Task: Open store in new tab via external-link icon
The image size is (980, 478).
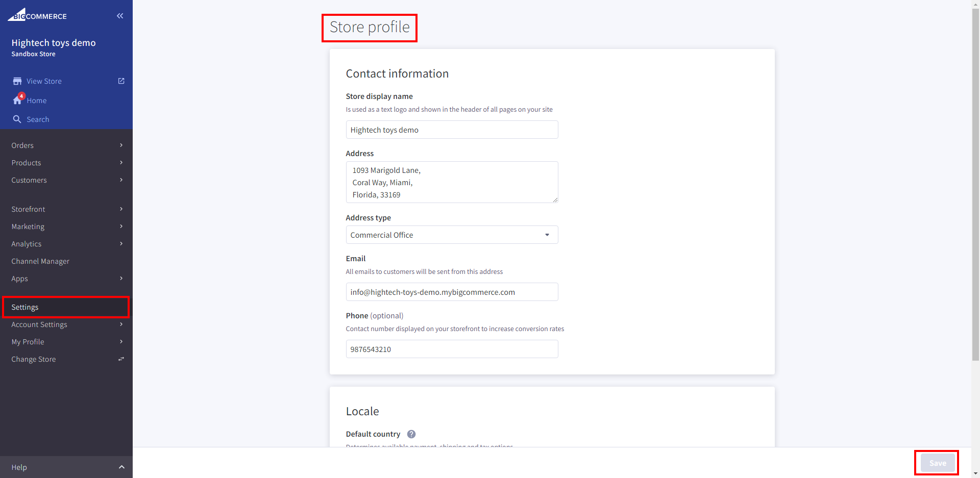Action: coord(121,81)
